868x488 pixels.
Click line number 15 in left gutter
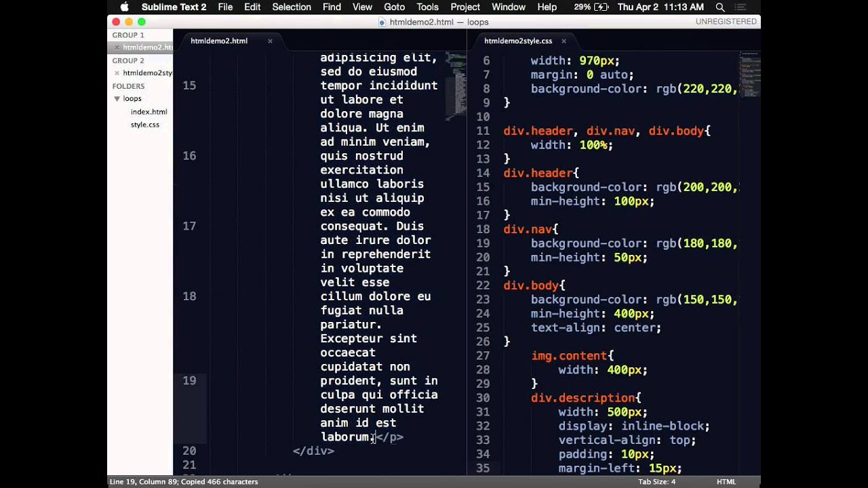click(189, 85)
